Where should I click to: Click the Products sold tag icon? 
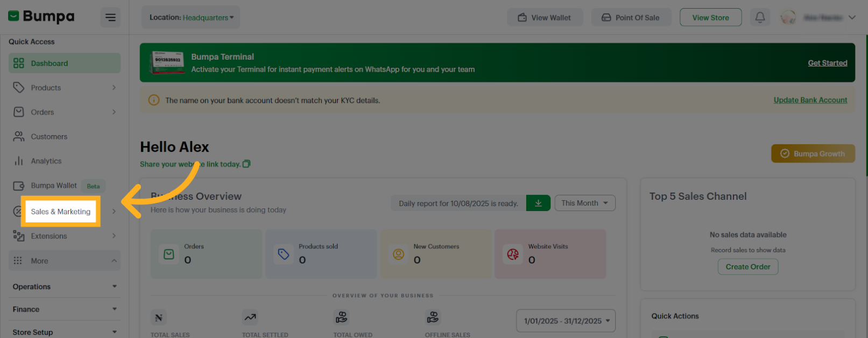(284, 254)
